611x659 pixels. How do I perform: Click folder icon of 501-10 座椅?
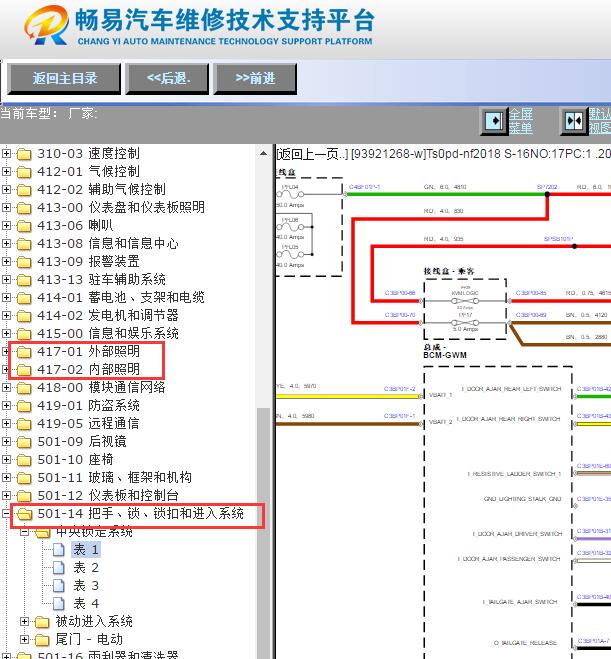pos(24,460)
